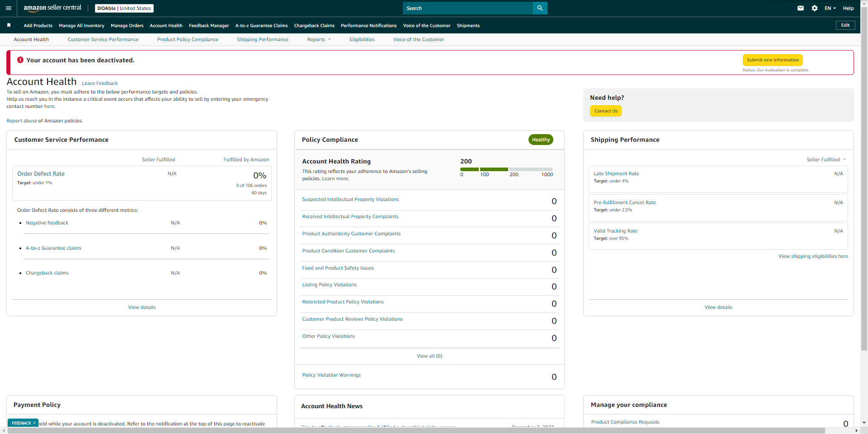Open Food and Product Safety Issues
Viewport: 868px width, 434px height.
pyautogui.click(x=338, y=268)
